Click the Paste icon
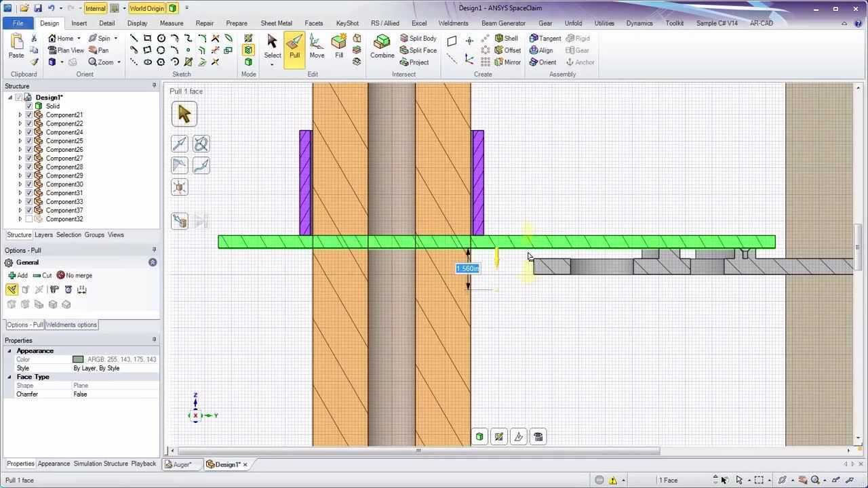The width and height of the screenshot is (868, 488). pos(16,47)
